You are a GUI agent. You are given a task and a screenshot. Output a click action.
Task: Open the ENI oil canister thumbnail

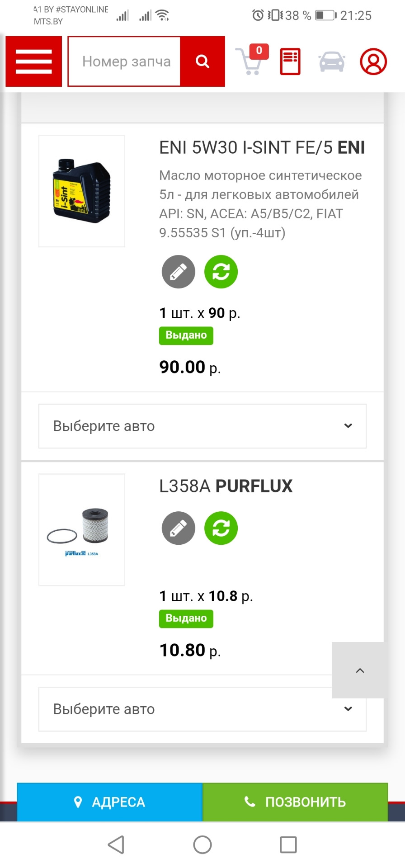pos(82,191)
